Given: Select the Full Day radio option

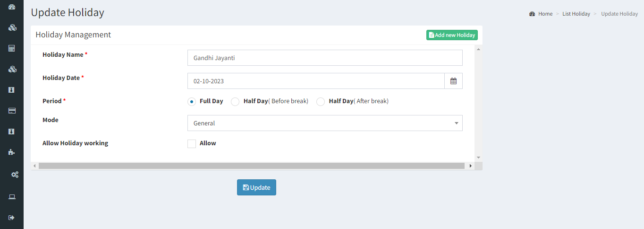Looking at the screenshot, I should coord(192,102).
